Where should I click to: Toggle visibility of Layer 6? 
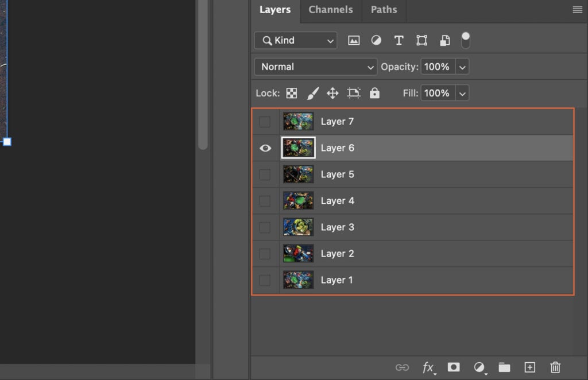coord(265,148)
